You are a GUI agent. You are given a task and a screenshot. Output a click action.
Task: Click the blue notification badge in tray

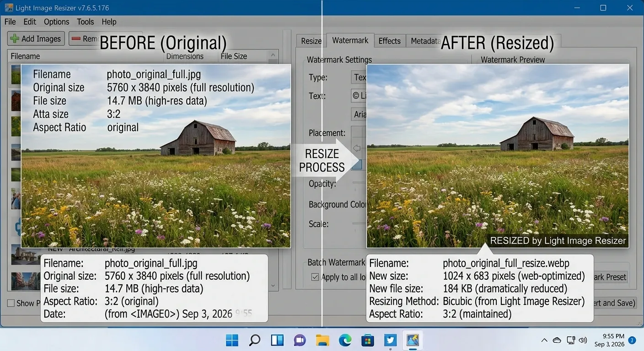pyautogui.click(x=633, y=340)
